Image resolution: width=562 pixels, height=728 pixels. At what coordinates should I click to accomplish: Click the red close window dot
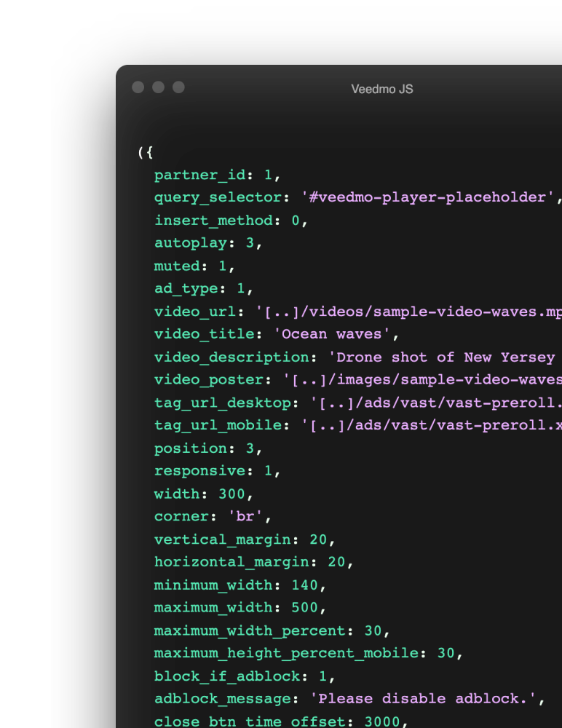(x=138, y=87)
